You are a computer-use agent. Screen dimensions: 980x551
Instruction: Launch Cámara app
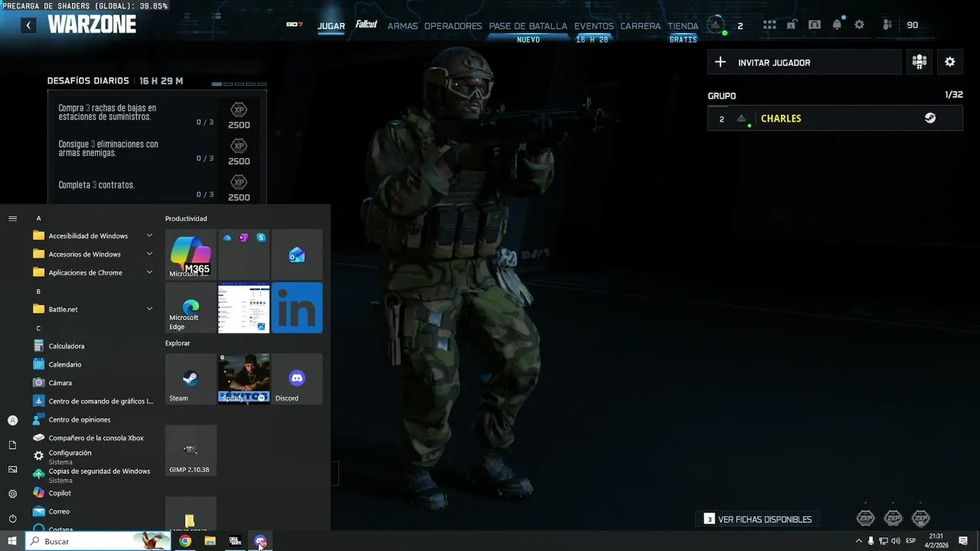click(x=93, y=383)
